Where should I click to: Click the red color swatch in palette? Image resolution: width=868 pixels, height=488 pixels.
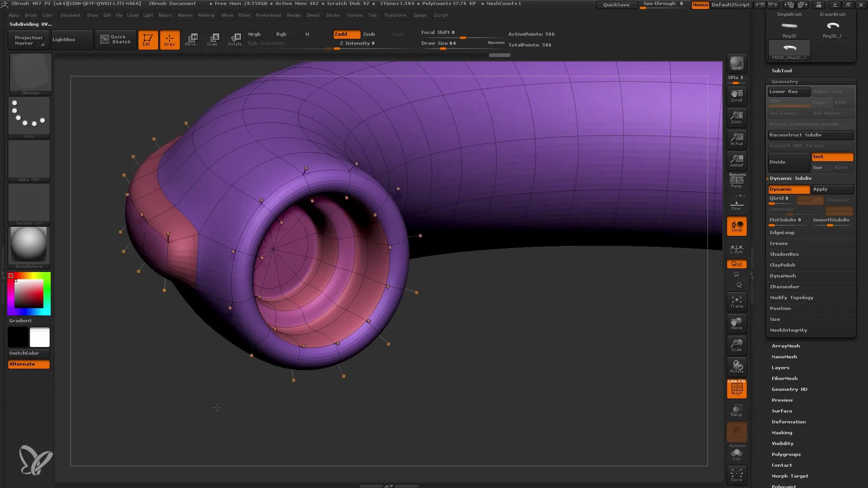tap(11, 275)
